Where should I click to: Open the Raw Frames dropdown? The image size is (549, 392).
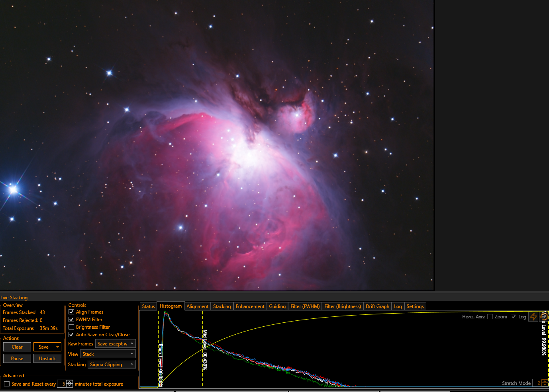point(116,344)
